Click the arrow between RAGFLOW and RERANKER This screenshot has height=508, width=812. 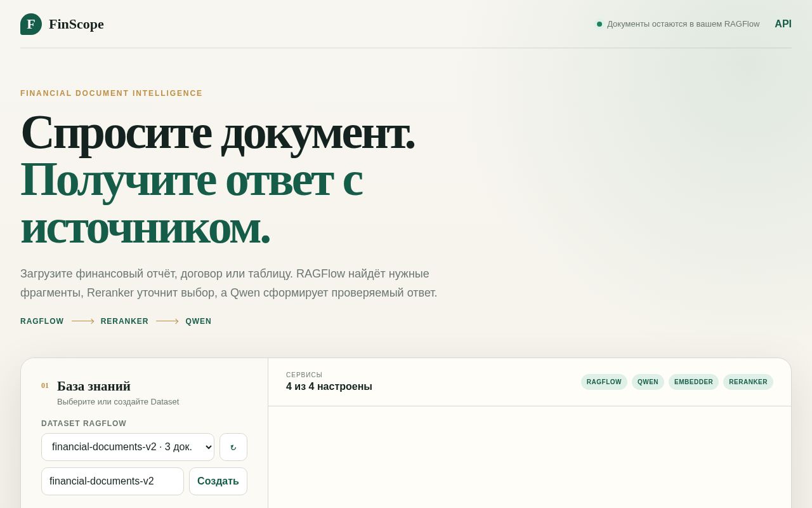pos(82,321)
